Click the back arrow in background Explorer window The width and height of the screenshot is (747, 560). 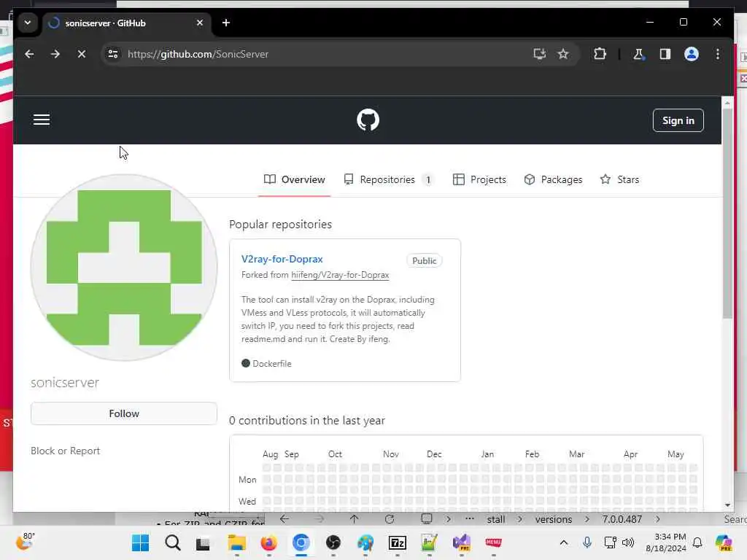click(284, 518)
